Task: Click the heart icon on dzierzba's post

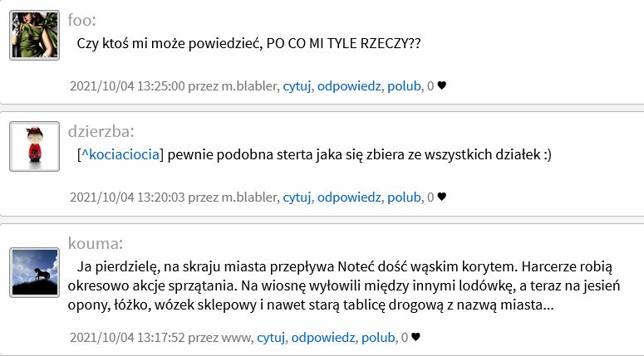Action: [441, 197]
